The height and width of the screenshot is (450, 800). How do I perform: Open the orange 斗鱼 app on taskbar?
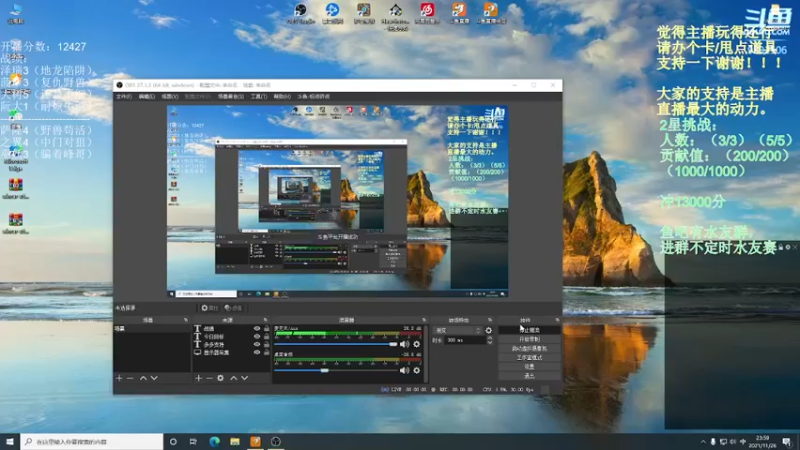[255, 441]
